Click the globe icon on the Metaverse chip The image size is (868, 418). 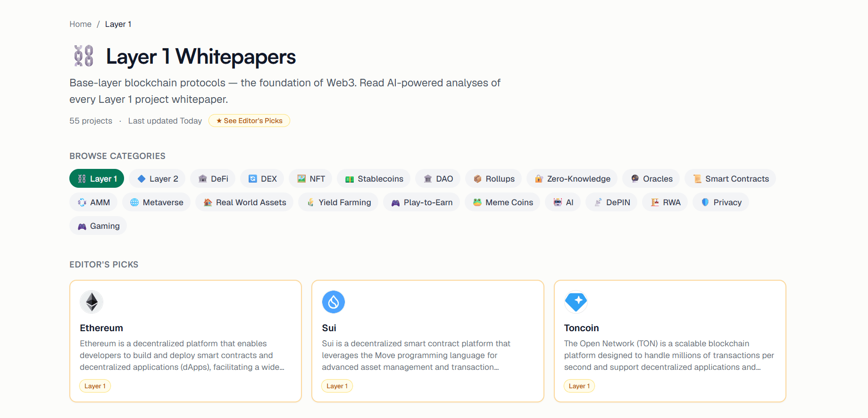(134, 202)
